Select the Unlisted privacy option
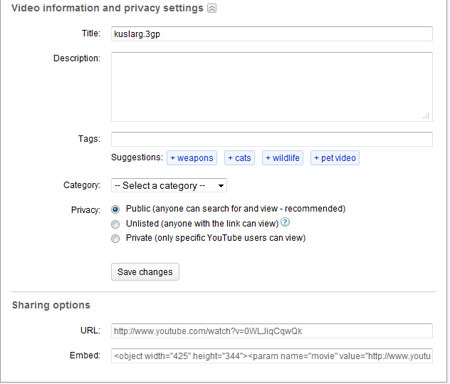 (x=115, y=224)
